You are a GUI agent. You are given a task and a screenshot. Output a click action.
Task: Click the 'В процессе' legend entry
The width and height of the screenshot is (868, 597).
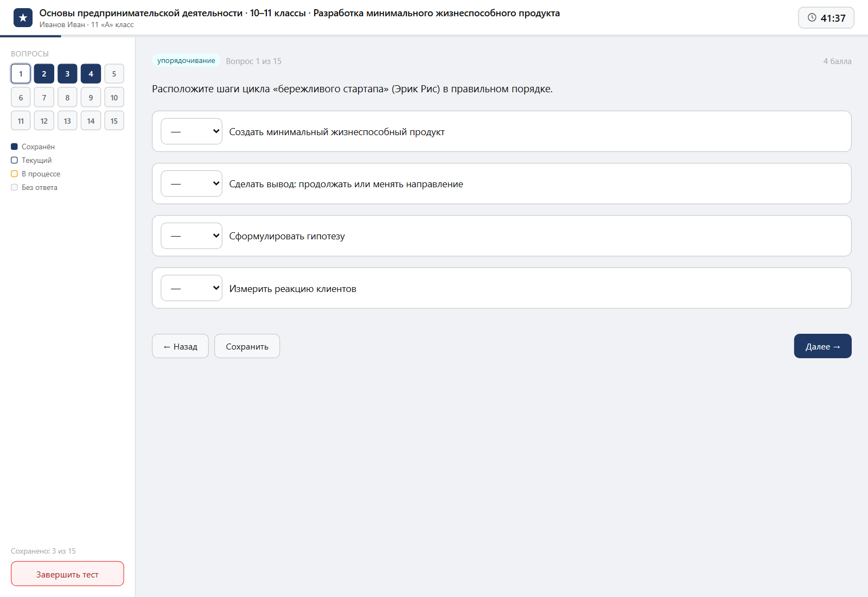[x=36, y=174]
